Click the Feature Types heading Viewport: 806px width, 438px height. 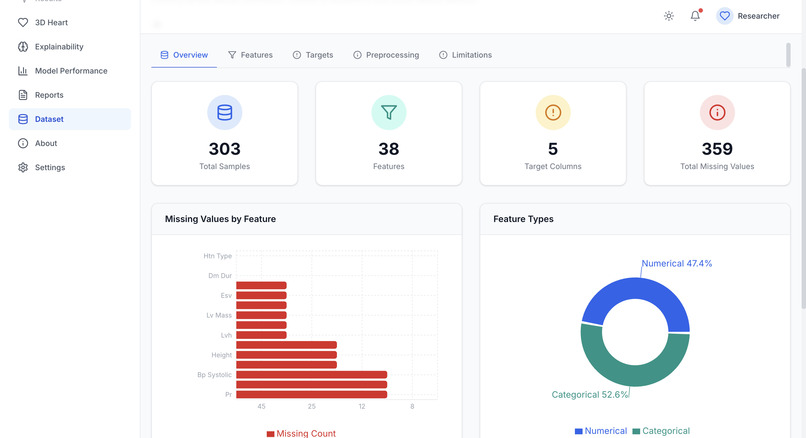point(523,219)
